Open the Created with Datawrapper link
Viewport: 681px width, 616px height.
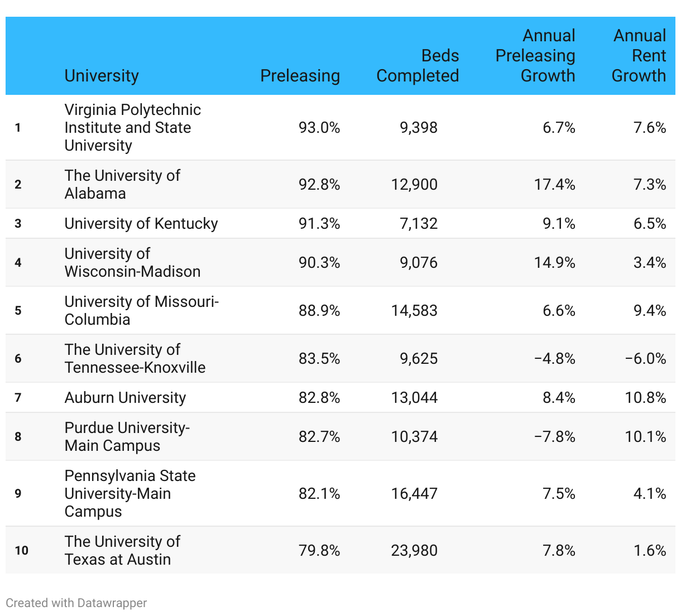click(x=76, y=603)
